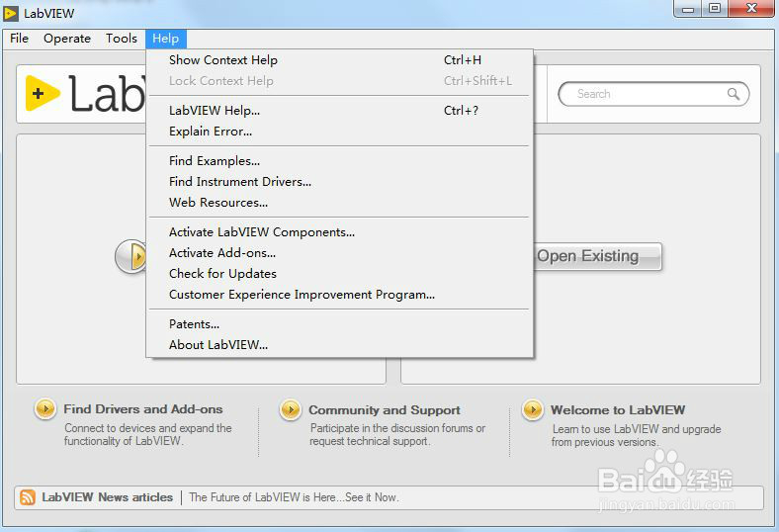
Task: Click the Find Drivers and Add-ons arrow icon
Action: click(45, 409)
